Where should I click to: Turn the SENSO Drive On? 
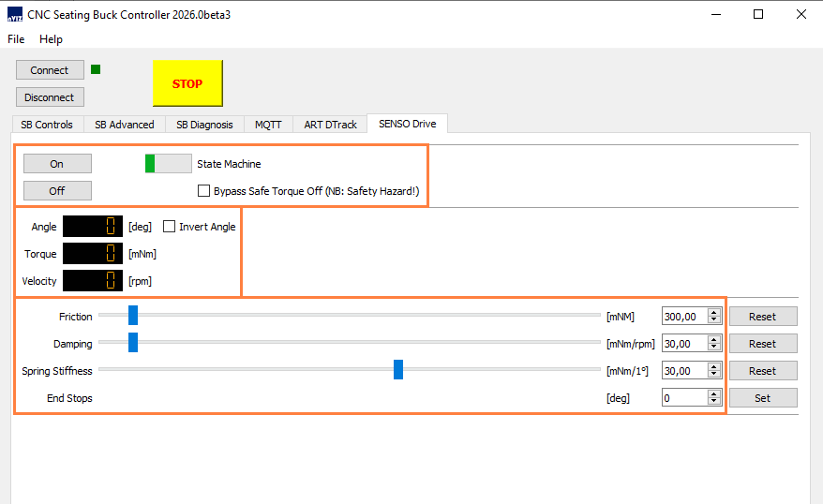57,164
